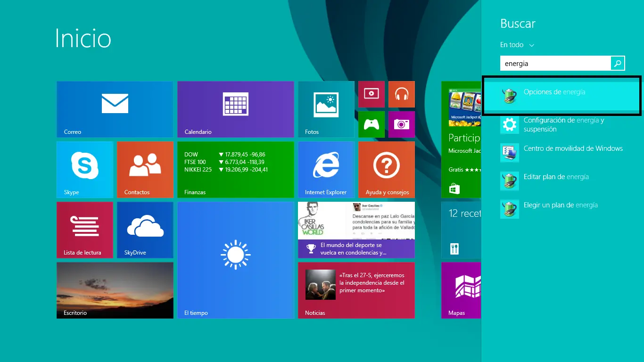
Task: Open the Mapas tile
Action: coord(461,290)
